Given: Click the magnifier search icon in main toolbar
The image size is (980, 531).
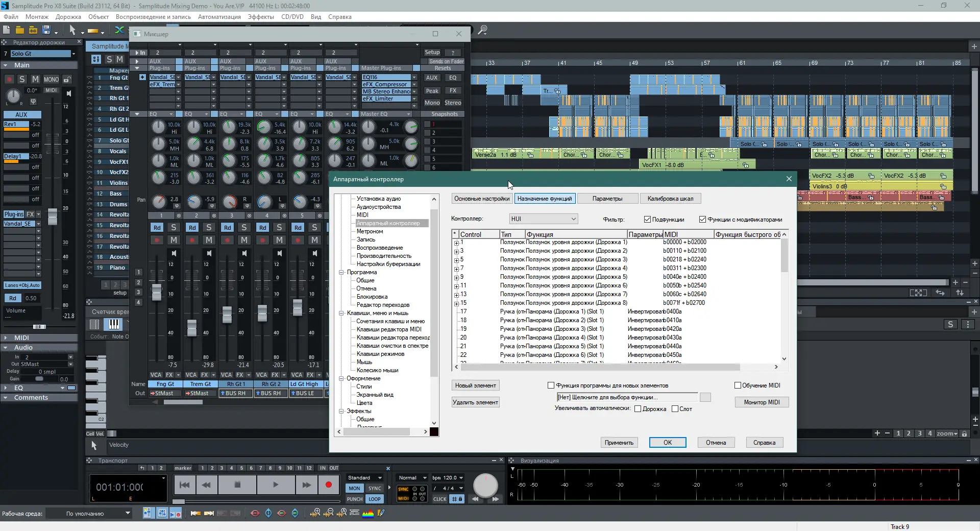Looking at the screenshot, I should [482, 30].
